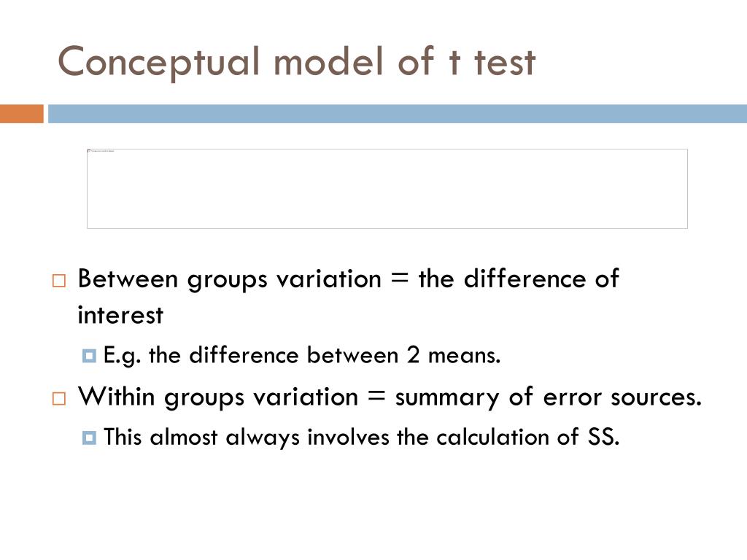Click the phrase 'the difference of'
This screenshot has width=747, height=560.
(x=519, y=279)
